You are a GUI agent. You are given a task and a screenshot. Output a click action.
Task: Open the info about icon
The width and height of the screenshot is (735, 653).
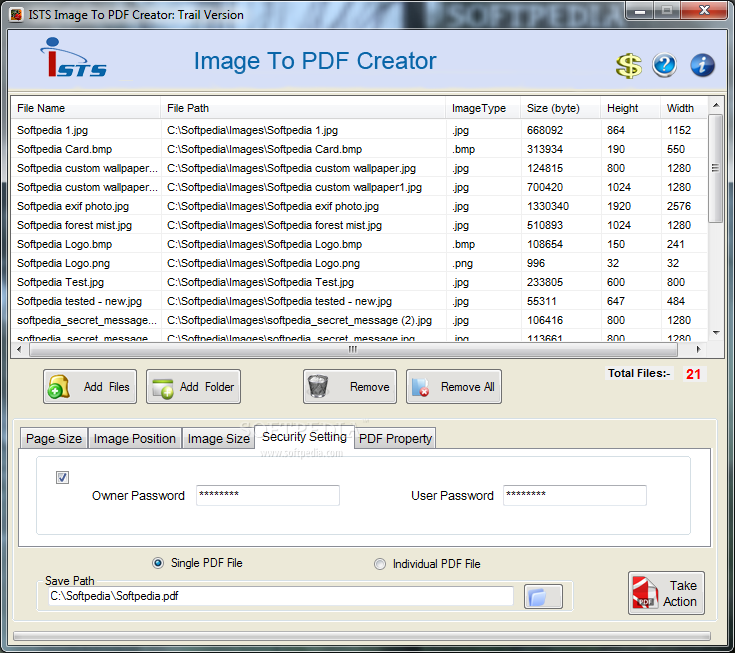(x=702, y=65)
